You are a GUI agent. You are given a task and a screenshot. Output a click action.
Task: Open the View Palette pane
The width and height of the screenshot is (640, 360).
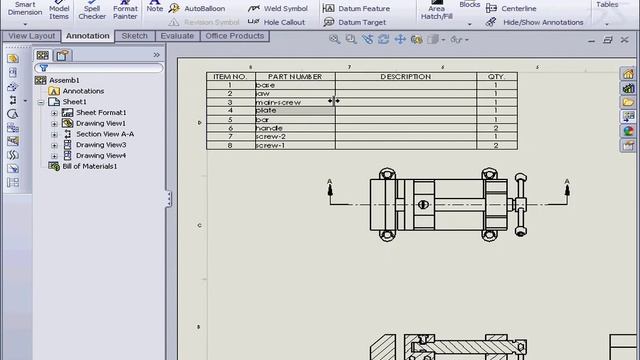tap(628, 117)
